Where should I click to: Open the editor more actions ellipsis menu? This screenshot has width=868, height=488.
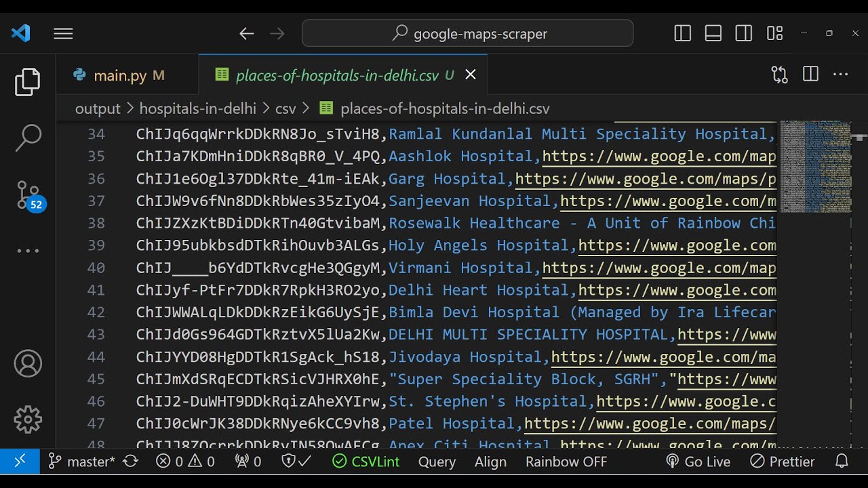pos(841,75)
